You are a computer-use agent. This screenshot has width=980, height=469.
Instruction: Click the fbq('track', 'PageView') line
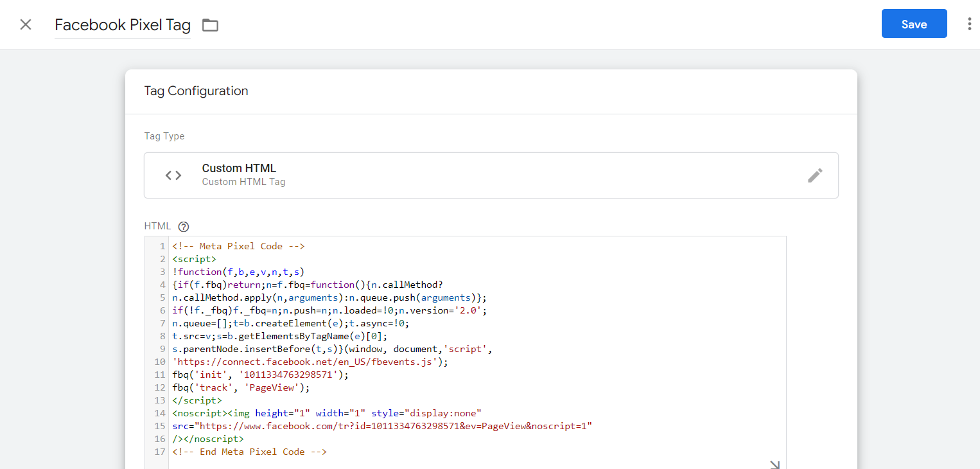click(x=241, y=387)
